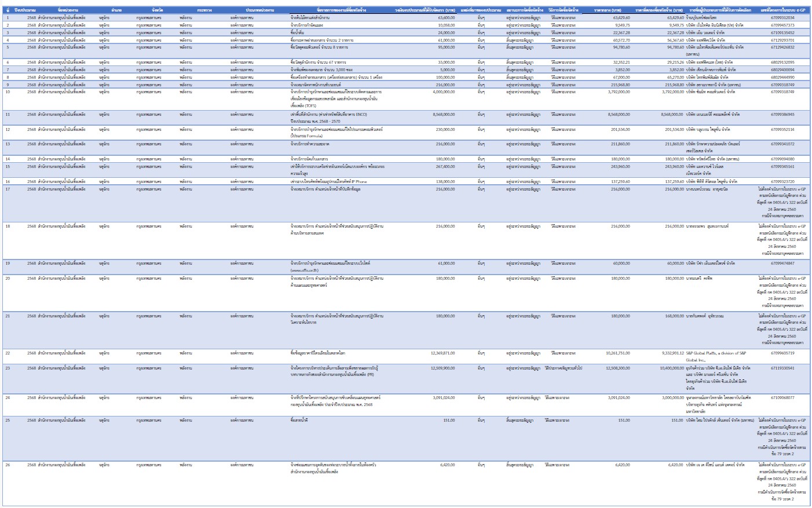Viewport: 812px width, 508px height.
Task: Select the กระทรวง column header
Action: coord(204,10)
